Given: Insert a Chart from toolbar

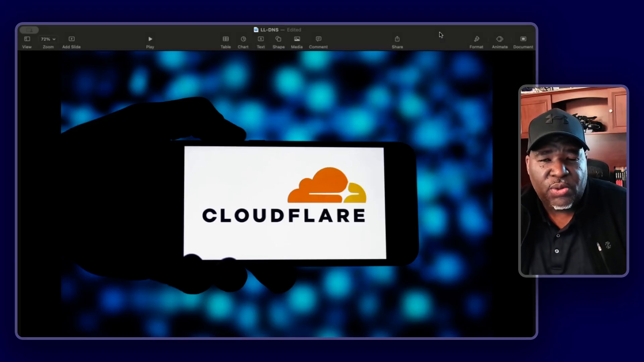Looking at the screenshot, I should pos(243,42).
